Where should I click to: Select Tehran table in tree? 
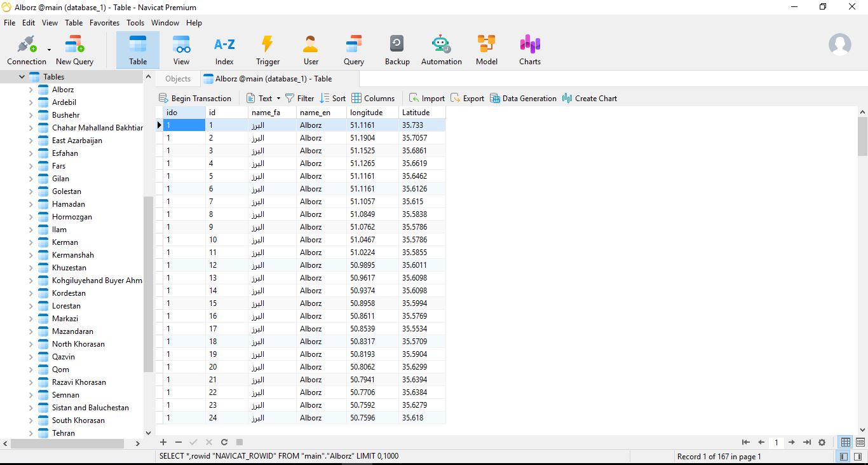click(63, 433)
